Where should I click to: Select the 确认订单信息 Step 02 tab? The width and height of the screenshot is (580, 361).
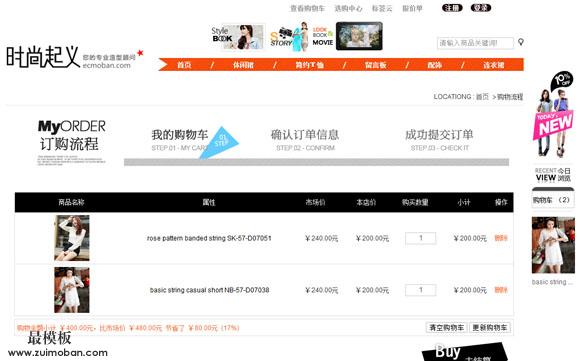click(305, 140)
